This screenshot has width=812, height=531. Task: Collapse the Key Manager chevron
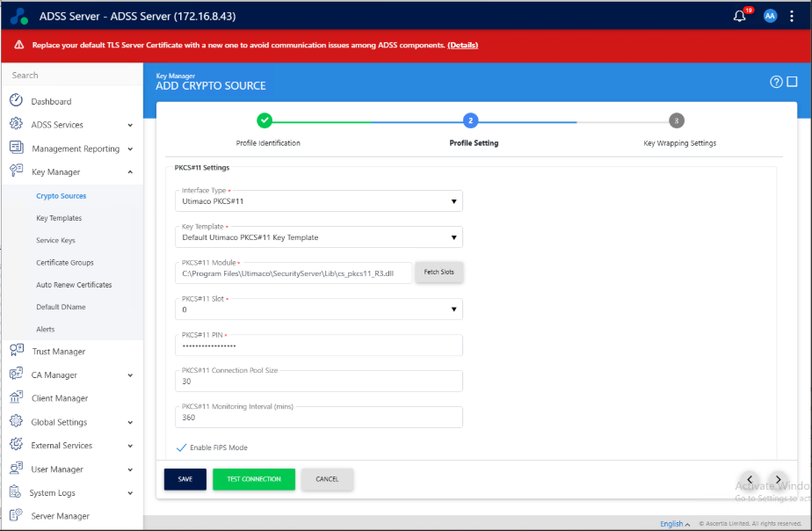point(130,172)
